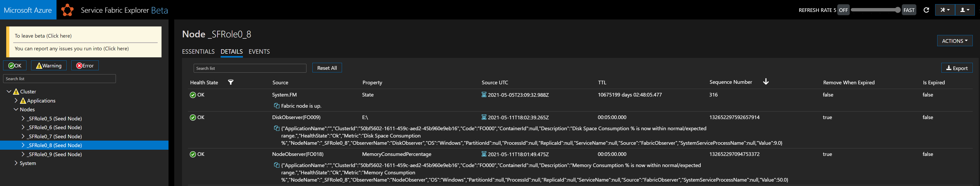The image size is (980, 186).
Task: Open the ACTIONS dropdown
Action: (x=955, y=41)
